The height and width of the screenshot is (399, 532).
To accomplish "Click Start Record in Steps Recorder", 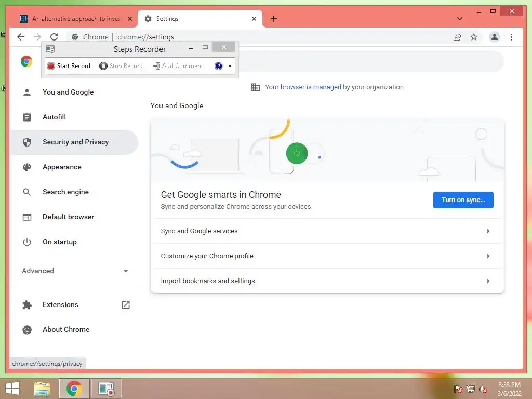I will click(x=69, y=66).
